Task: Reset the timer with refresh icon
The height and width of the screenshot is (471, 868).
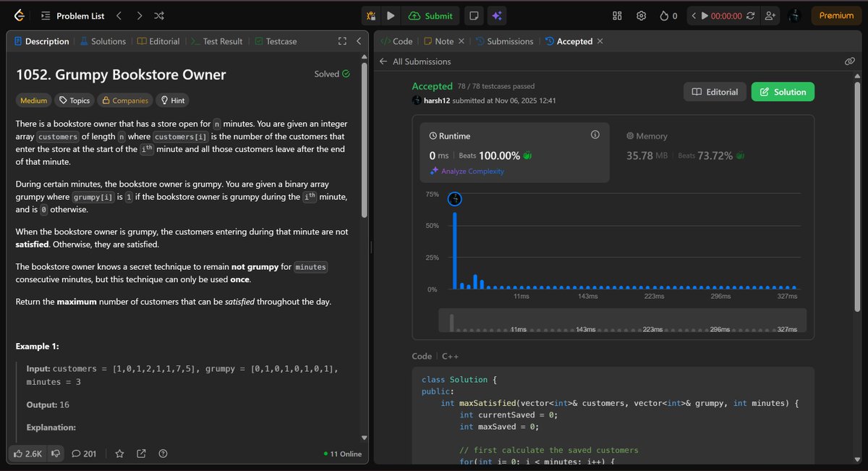Action: [x=751, y=15]
